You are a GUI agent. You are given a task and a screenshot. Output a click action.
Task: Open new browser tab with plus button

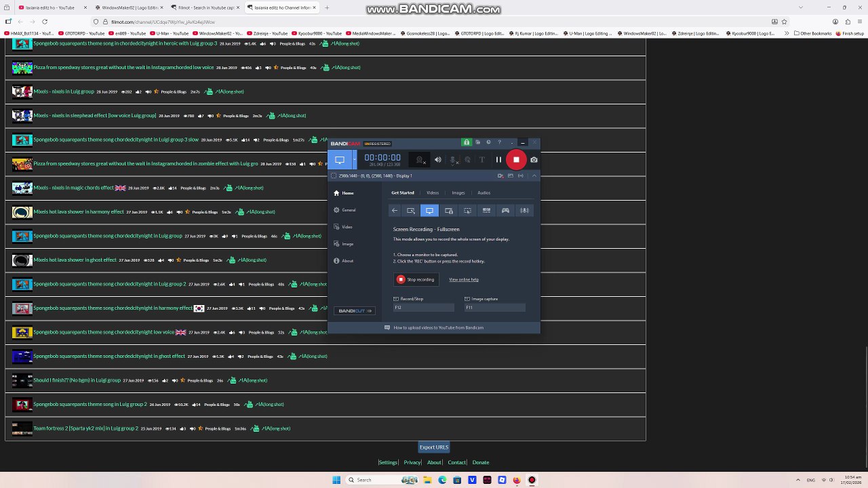click(327, 7)
